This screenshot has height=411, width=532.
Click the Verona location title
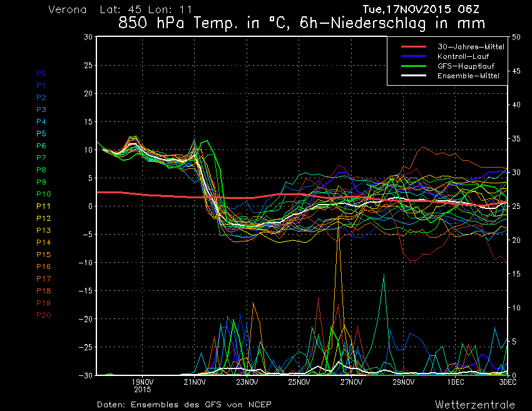click(68, 9)
